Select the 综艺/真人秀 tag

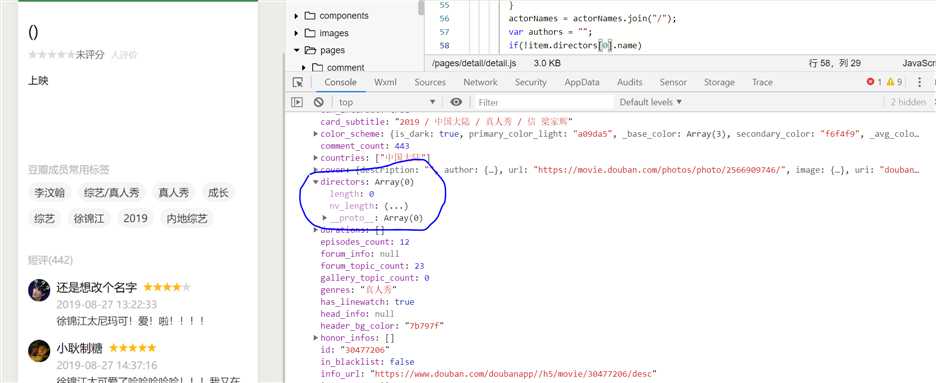[112, 193]
